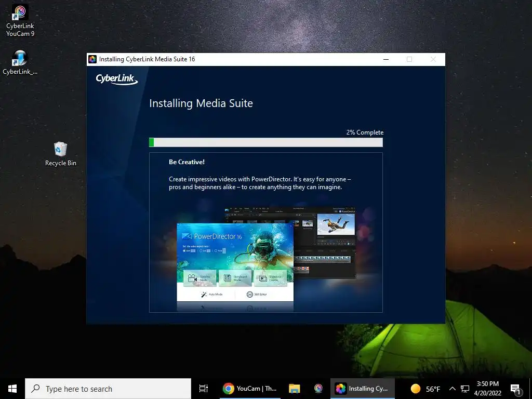The height and width of the screenshot is (399, 532).
Task: Click the installation progress bar
Action: [266, 142]
